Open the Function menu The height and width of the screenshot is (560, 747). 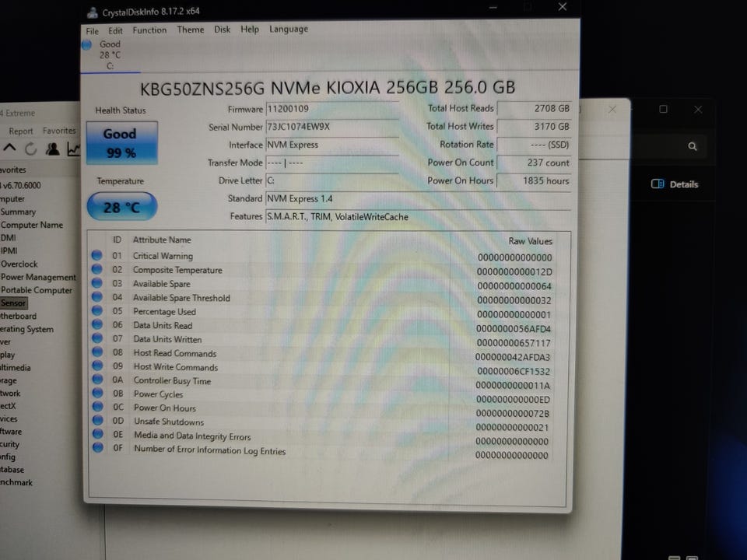[x=149, y=30]
